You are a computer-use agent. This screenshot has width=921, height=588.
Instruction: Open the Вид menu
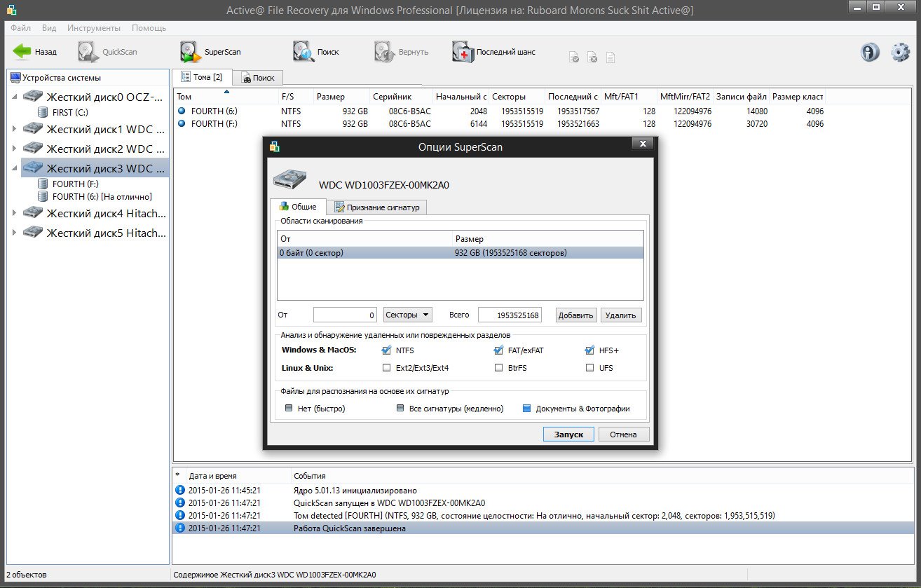point(49,28)
